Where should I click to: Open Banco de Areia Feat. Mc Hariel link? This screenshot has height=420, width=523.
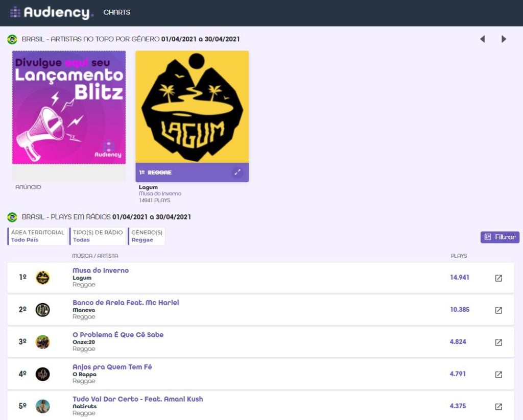pyautogui.click(x=126, y=303)
